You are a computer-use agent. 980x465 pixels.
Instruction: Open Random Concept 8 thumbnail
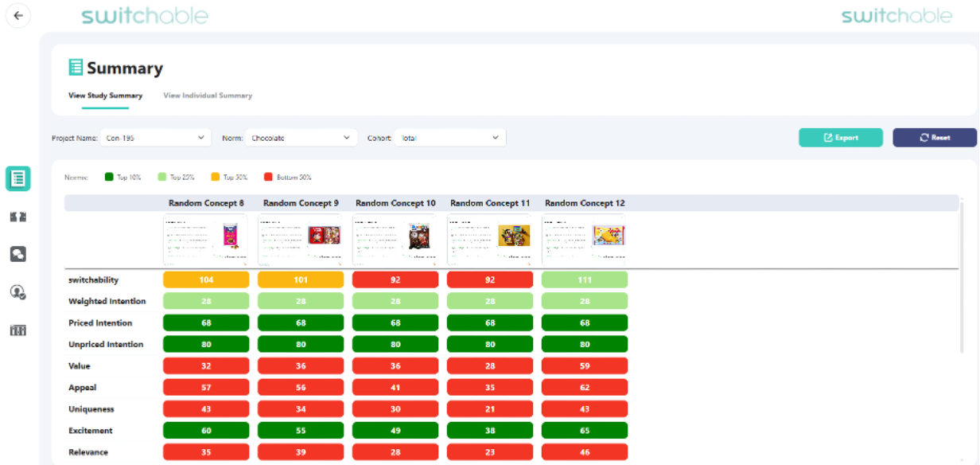(206, 239)
